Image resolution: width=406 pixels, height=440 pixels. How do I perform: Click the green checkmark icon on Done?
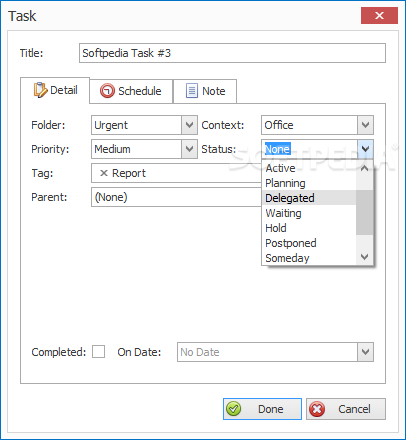point(233,409)
